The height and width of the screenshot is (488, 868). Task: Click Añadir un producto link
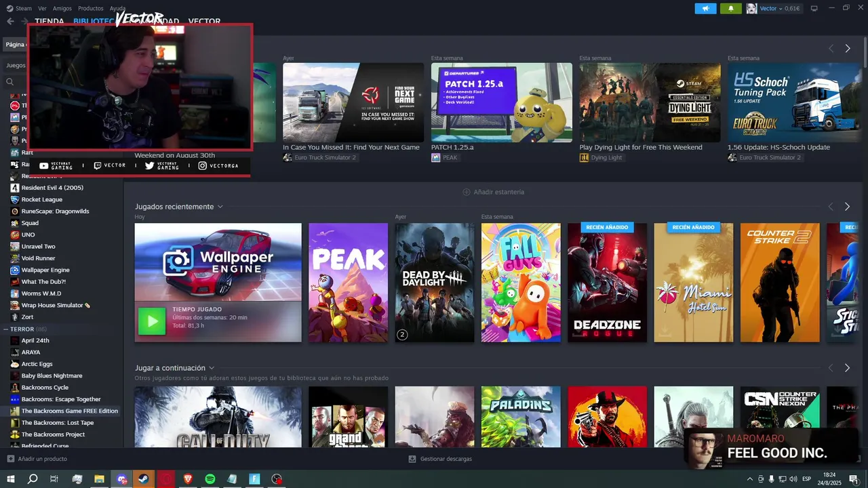tap(37, 459)
